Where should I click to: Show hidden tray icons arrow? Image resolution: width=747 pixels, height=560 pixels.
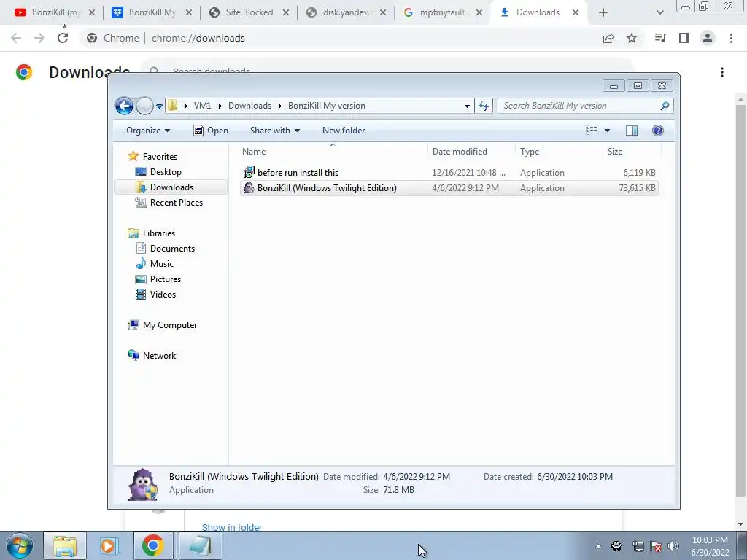[598, 546]
